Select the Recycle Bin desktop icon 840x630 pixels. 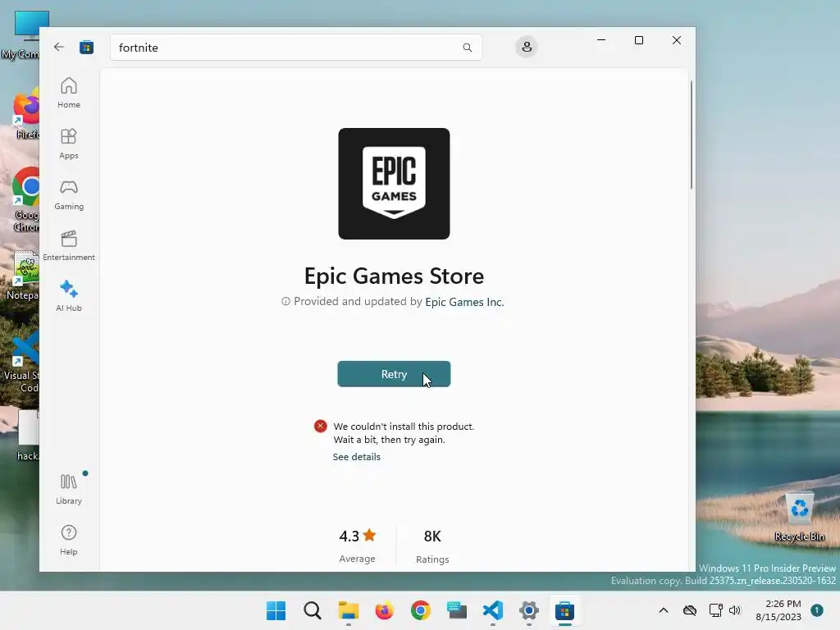tap(799, 517)
